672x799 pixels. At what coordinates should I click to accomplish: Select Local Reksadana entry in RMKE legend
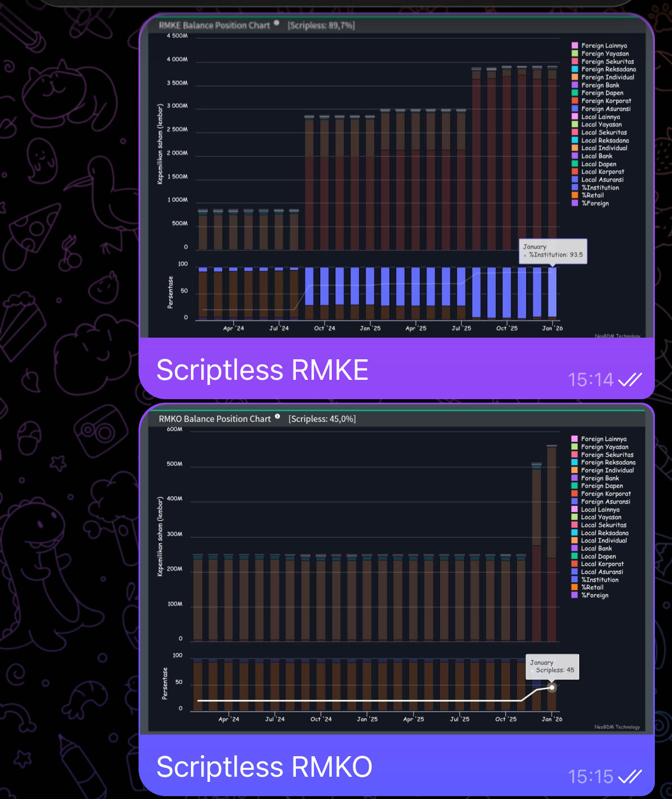(600, 140)
